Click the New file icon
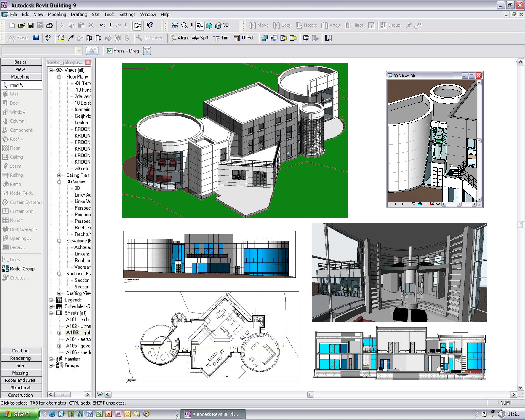The image size is (525, 420). tap(12, 25)
